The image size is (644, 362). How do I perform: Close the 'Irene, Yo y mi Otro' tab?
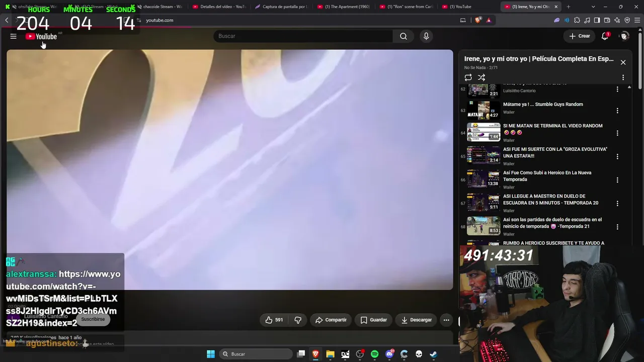(555, 7)
